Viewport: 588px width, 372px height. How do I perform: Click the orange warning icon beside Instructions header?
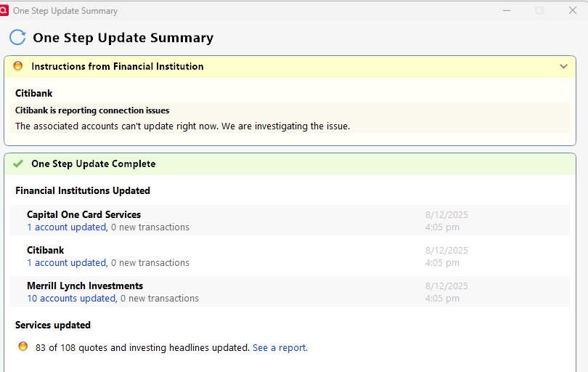coord(18,66)
